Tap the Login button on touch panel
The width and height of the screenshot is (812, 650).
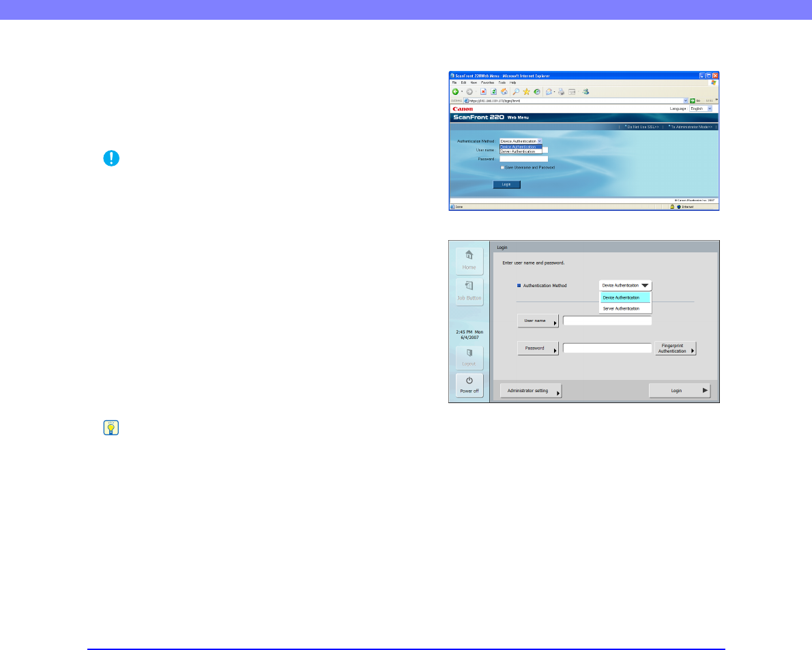(x=680, y=391)
